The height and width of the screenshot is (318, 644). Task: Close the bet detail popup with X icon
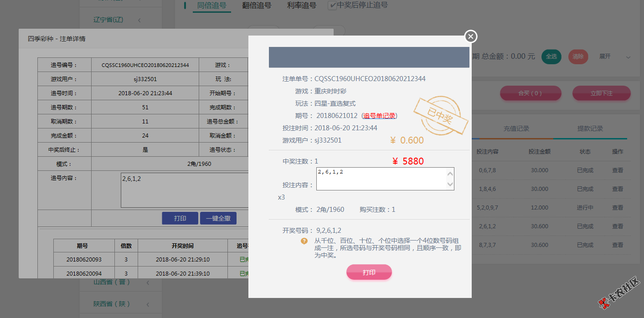(471, 36)
